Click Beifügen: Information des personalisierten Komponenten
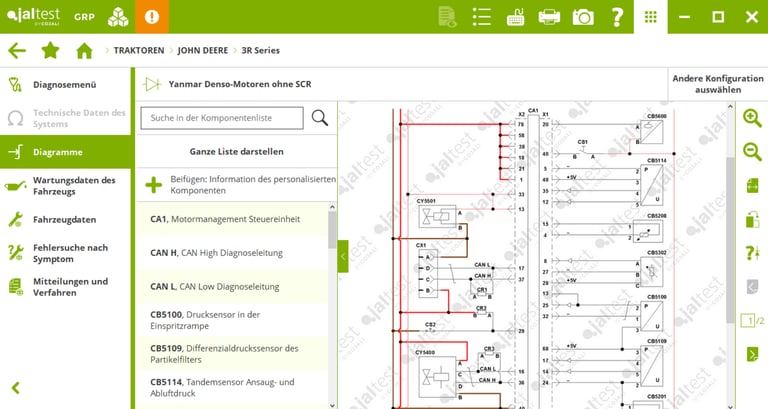 click(237, 185)
